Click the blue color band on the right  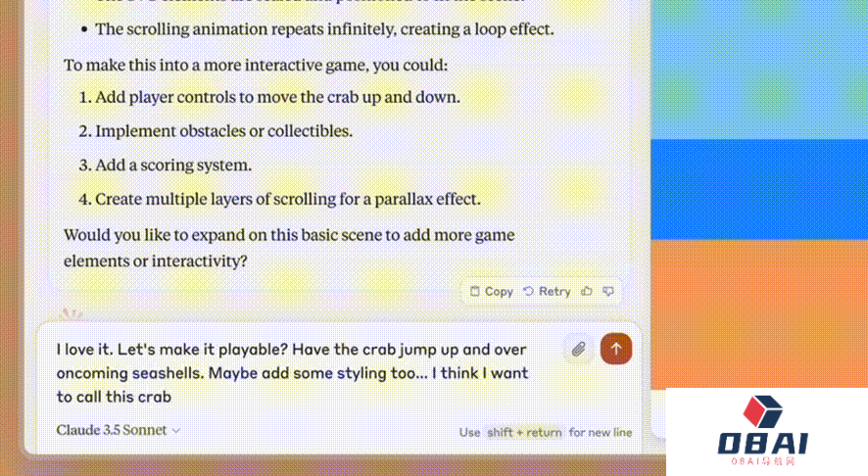pos(759,188)
